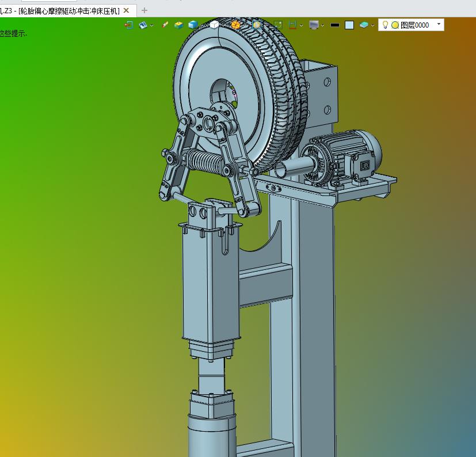Click the orange circular section icon

235,25
